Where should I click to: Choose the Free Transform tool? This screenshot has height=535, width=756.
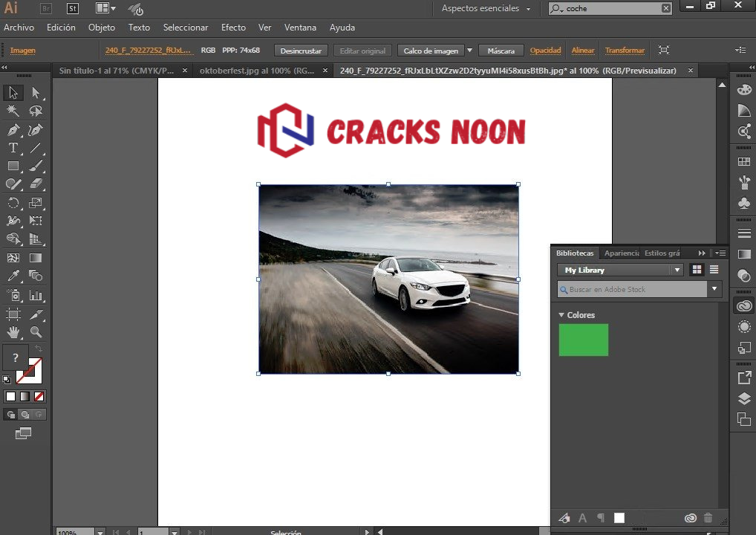[x=35, y=221]
